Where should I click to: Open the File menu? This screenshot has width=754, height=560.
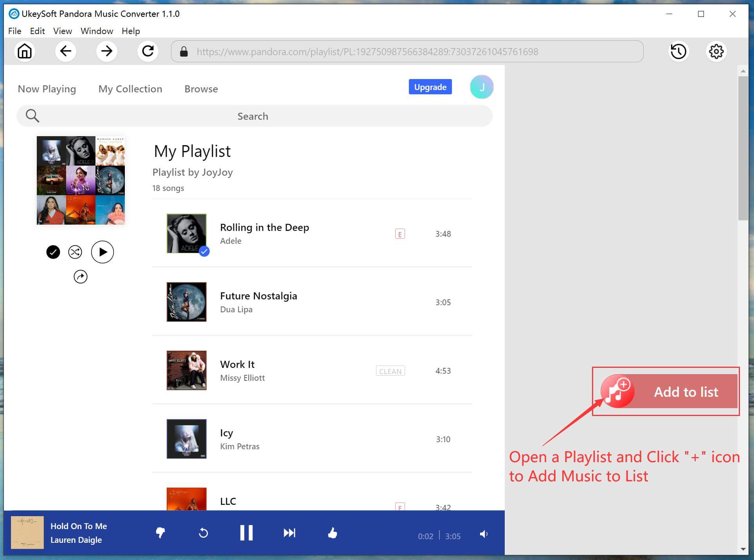pyautogui.click(x=14, y=31)
